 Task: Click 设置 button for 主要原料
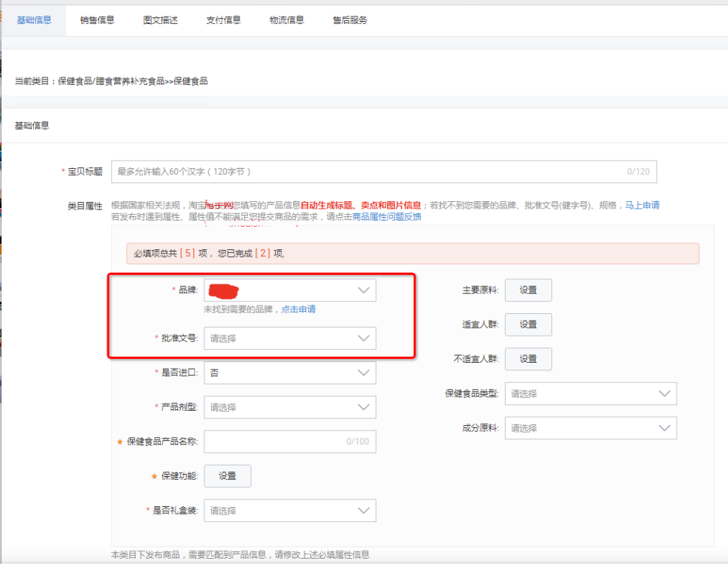click(x=527, y=291)
